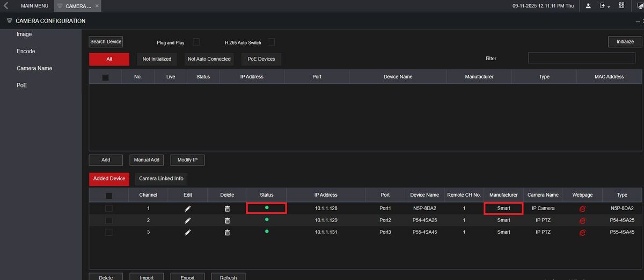Click the edit pencil for channel 1
Screen dimensions: 644x280
187,209
